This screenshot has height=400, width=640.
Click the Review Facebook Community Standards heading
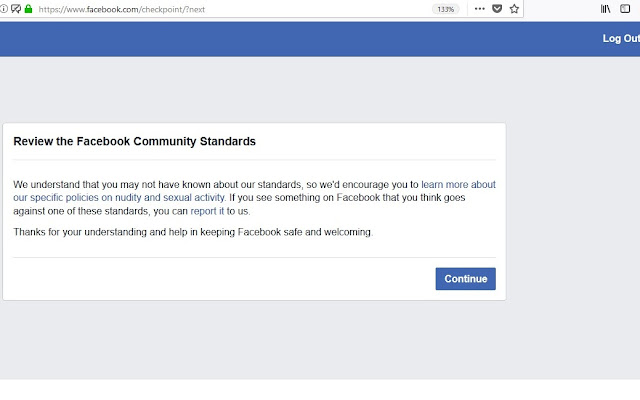click(x=134, y=141)
